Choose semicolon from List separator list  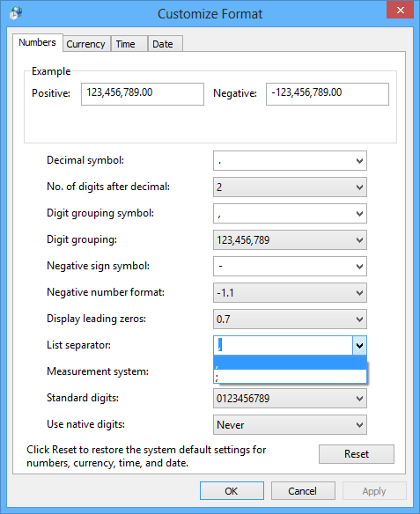pyautogui.click(x=290, y=377)
